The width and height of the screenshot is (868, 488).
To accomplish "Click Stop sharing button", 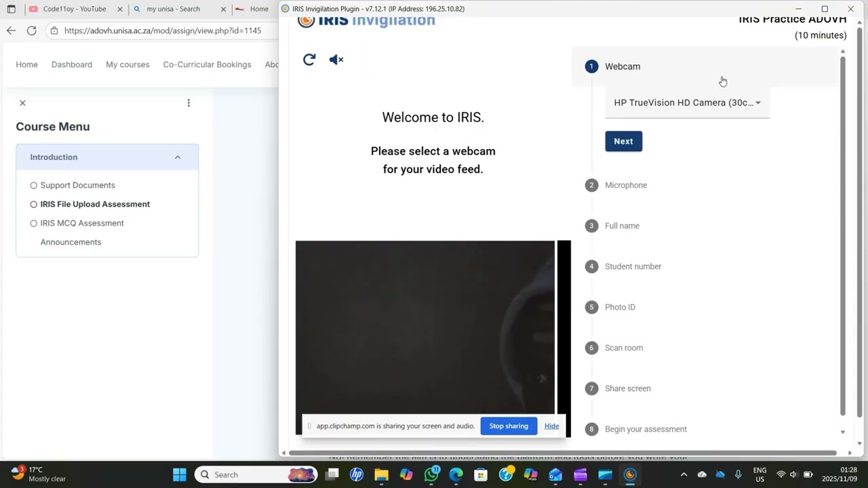I will 509,426.
